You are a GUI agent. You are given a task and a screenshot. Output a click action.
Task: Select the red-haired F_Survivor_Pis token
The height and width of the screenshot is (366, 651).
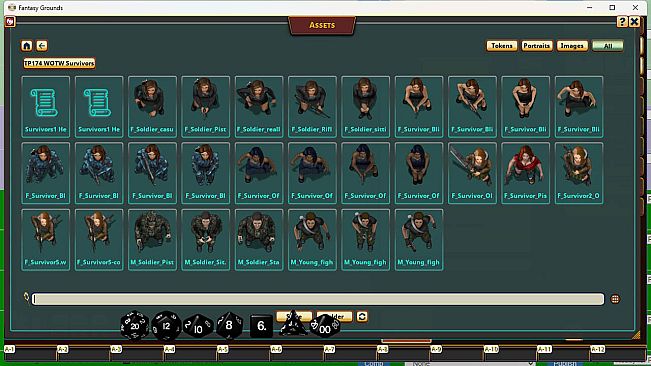[x=526, y=173]
